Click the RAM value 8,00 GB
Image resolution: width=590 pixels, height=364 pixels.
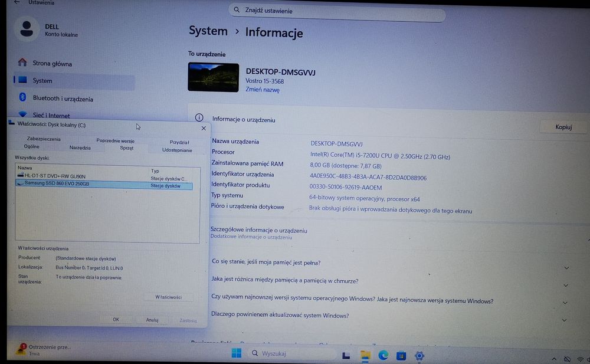(345, 166)
